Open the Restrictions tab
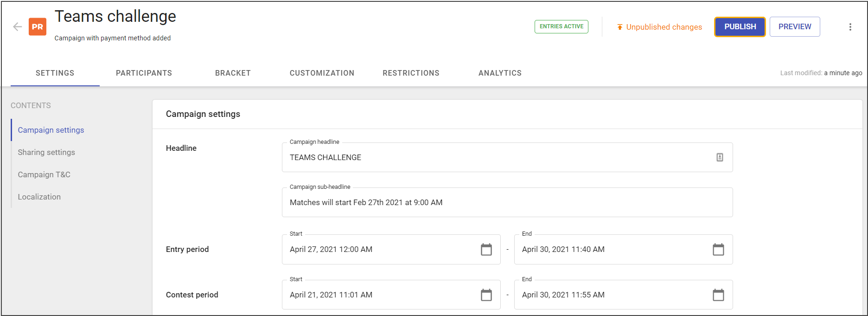This screenshot has height=316, width=868. tap(411, 73)
